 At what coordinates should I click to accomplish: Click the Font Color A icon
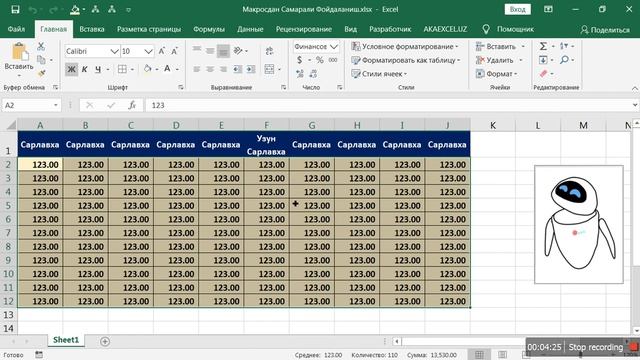point(167,69)
